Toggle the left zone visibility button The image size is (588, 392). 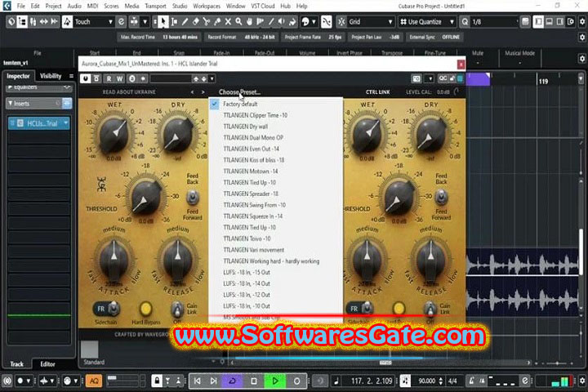(x=538, y=22)
